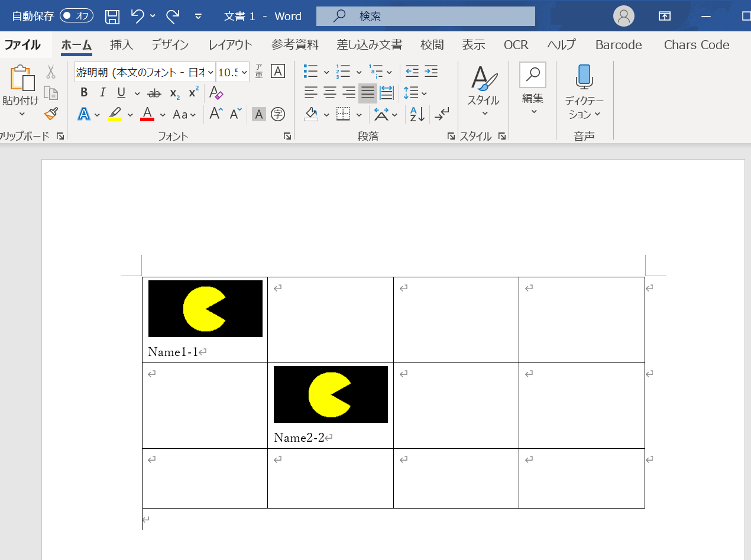Open the line spacing dropdown
Viewport: 751px width, 560px height.
(417, 93)
